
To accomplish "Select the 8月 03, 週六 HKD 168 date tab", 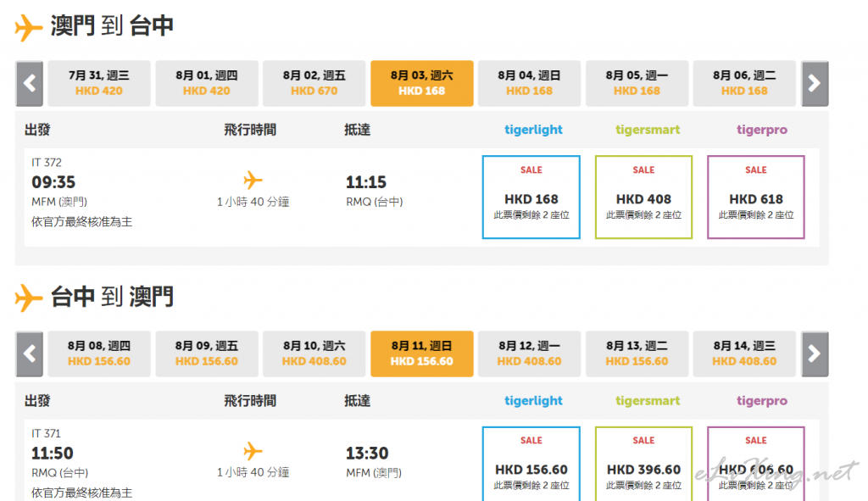I will coord(422,84).
